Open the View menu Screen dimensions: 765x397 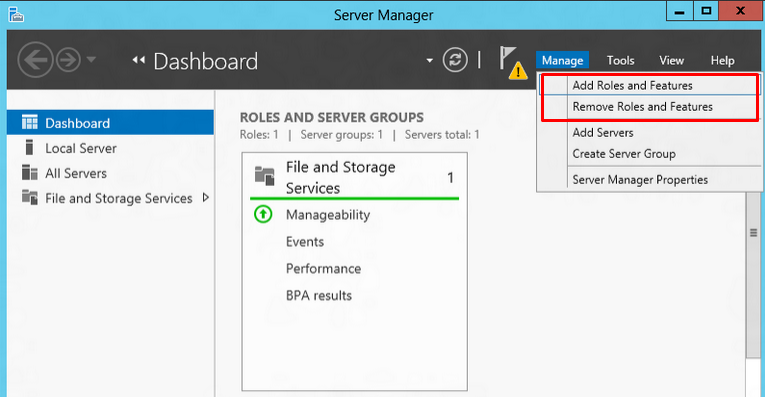(671, 60)
